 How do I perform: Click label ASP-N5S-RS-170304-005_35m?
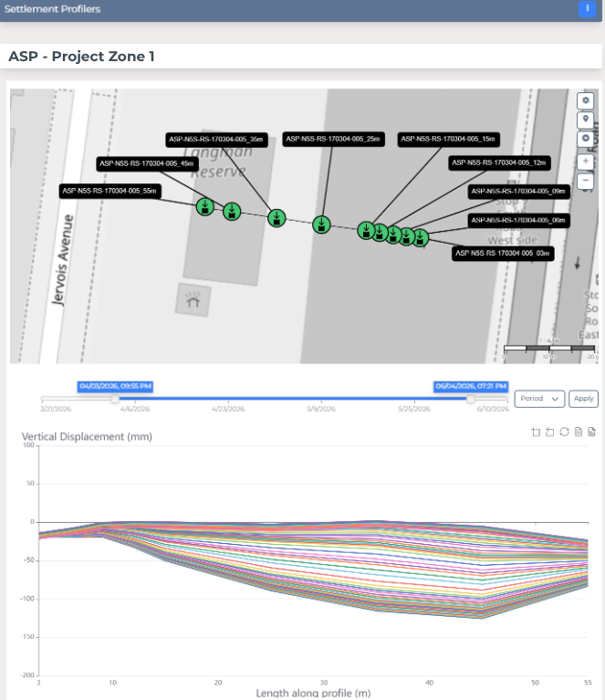(216, 140)
